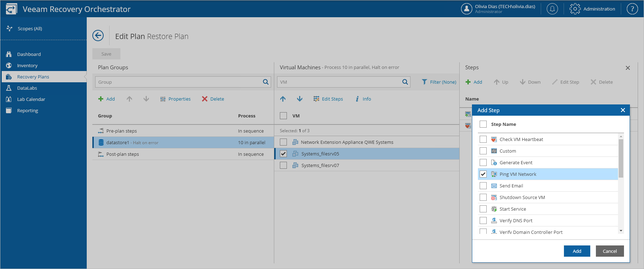The width and height of the screenshot is (644, 269).
Task: Click the Start Service gear icon
Action: pos(494,209)
